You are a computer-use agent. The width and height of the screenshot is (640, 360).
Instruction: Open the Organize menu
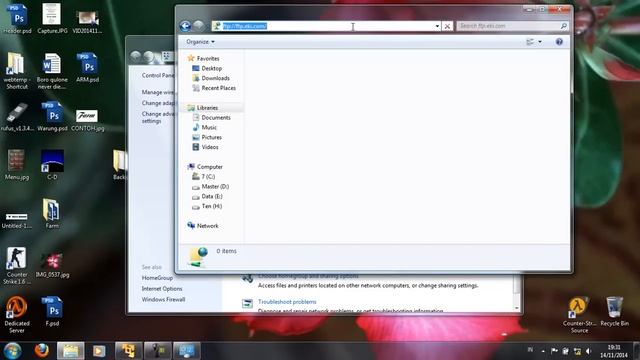[200, 42]
